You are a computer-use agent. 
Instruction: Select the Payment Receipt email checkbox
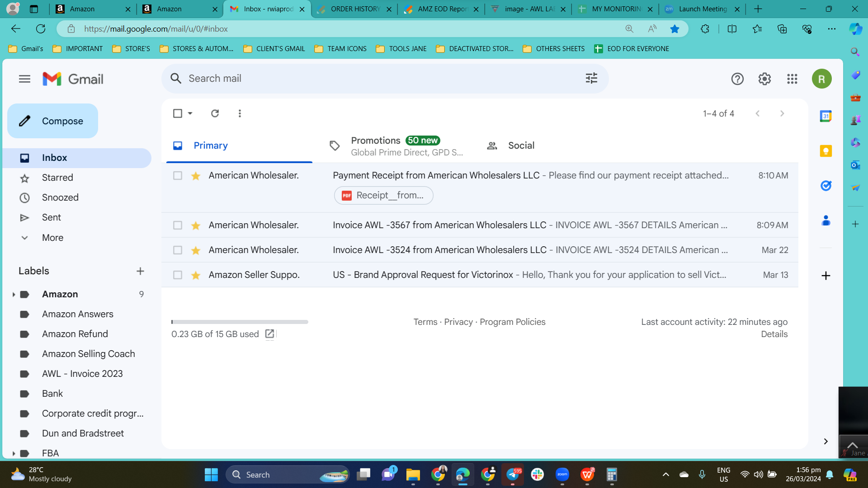(178, 176)
